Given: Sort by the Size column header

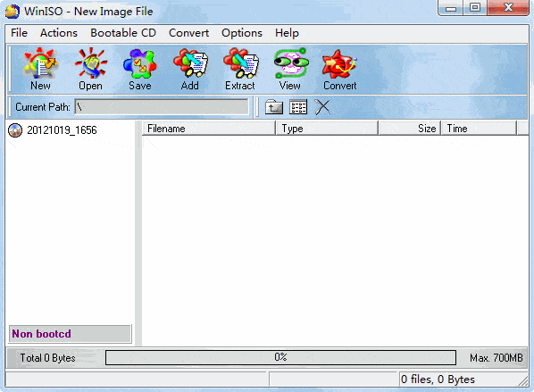Looking at the screenshot, I should (410, 129).
